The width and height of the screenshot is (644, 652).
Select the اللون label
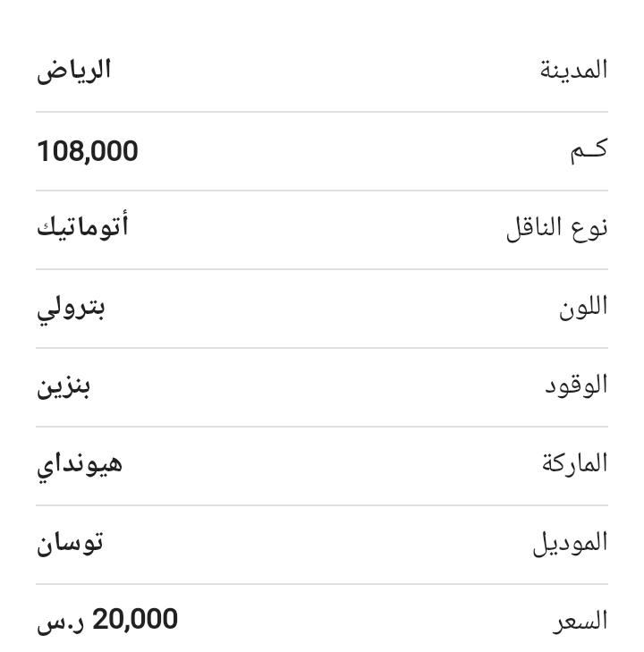583,307
